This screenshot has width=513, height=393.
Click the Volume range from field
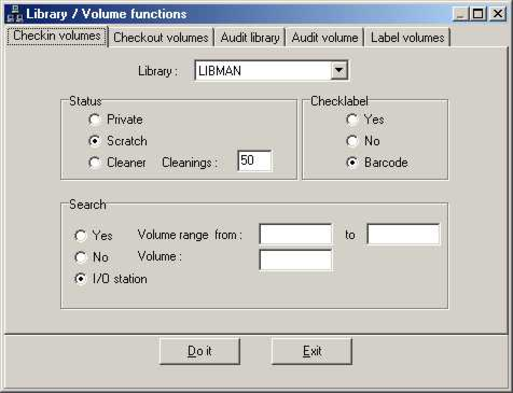pyautogui.click(x=296, y=234)
